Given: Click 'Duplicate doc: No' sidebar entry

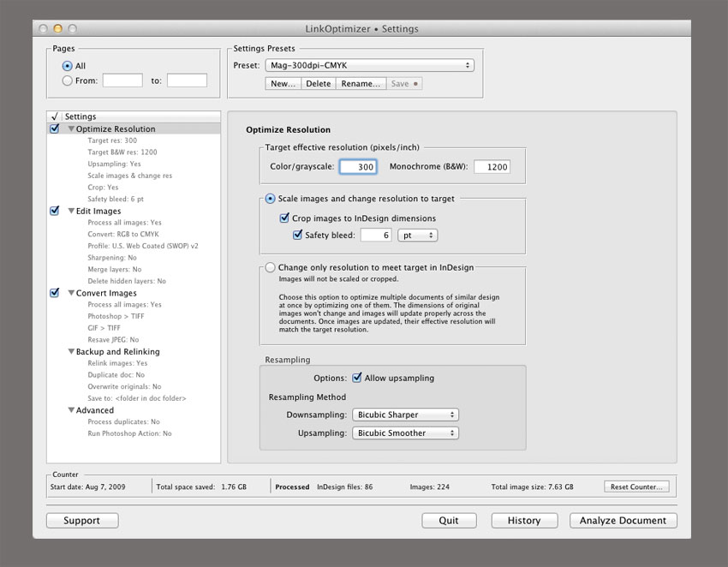Looking at the screenshot, I should point(116,375).
